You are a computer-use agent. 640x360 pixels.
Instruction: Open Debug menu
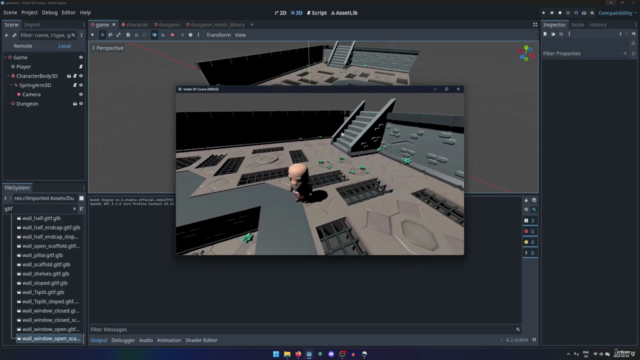(49, 13)
